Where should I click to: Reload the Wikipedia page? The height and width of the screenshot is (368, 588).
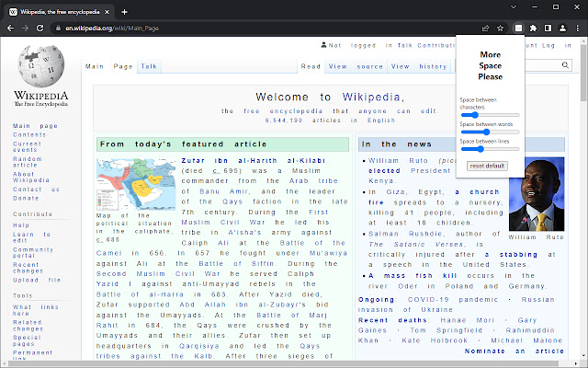click(40, 29)
